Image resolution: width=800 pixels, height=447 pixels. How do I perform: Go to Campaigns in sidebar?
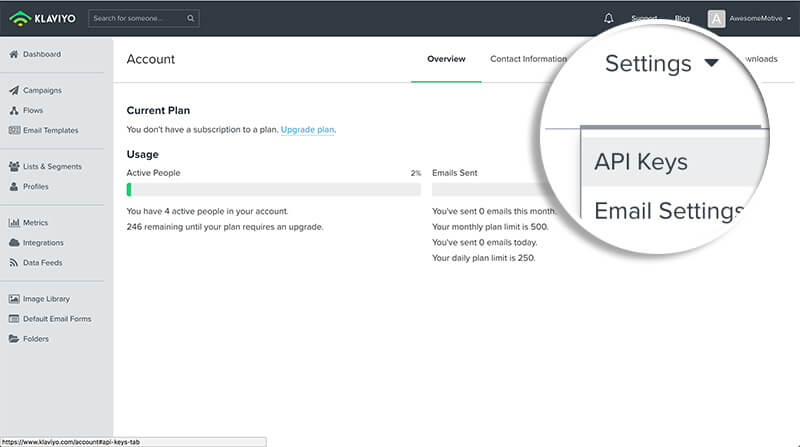[x=42, y=90]
